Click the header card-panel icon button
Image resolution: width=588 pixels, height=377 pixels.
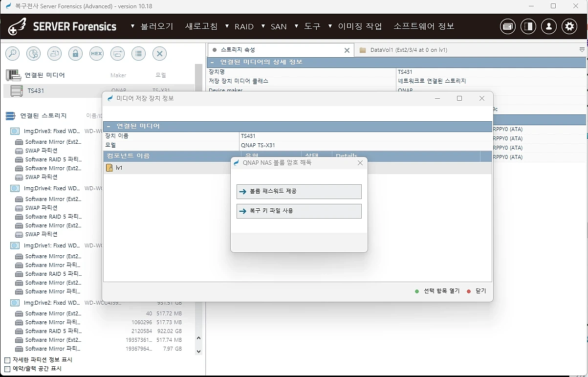[508, 26]
